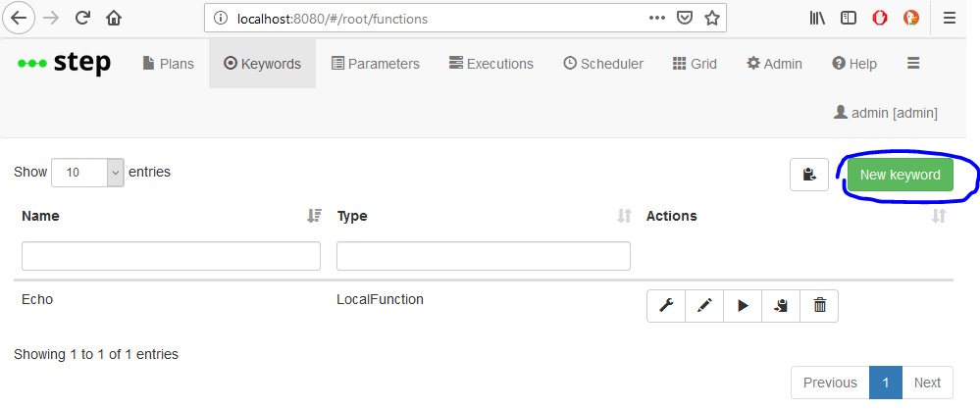Reload the page in the browser
The image size is (980, 409).
coord(82,18)
